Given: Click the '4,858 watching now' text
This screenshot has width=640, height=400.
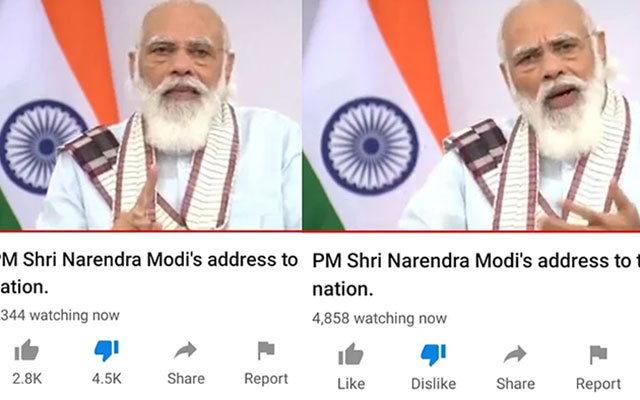Looking at the screenshot, I should [x=379, y=318].
